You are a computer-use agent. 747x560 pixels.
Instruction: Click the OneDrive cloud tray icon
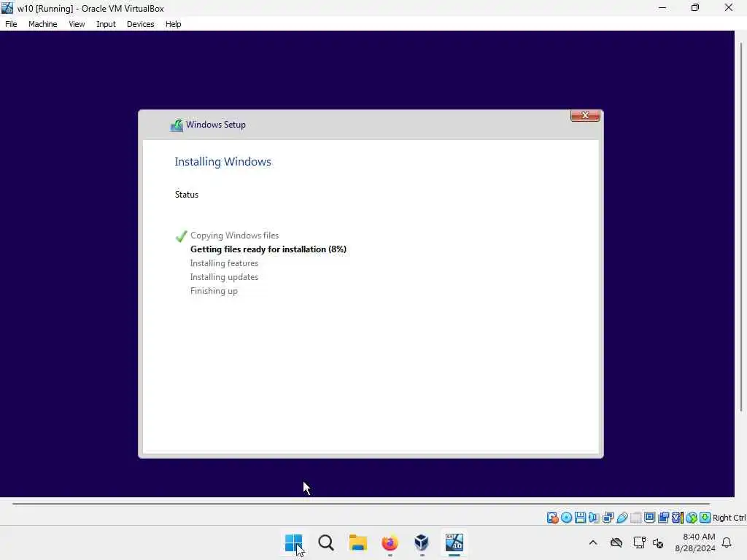pyautogui.click(x=616, y=542)
